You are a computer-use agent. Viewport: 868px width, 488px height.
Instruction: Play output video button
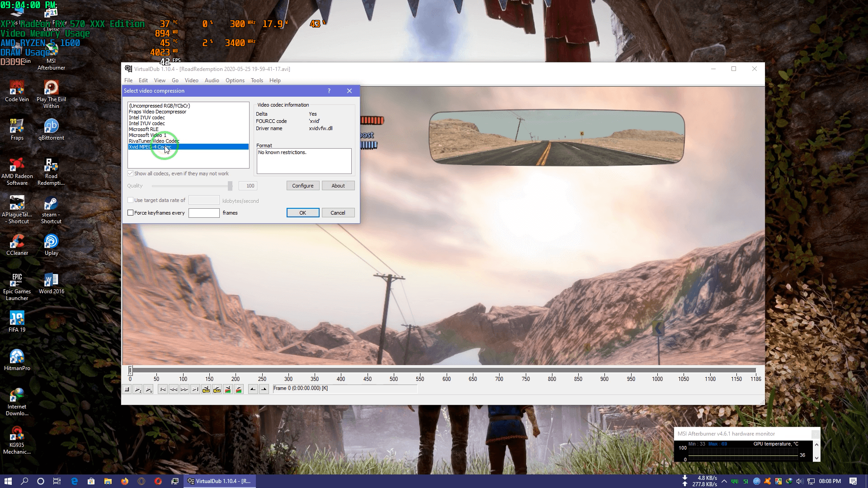(149, 389)
